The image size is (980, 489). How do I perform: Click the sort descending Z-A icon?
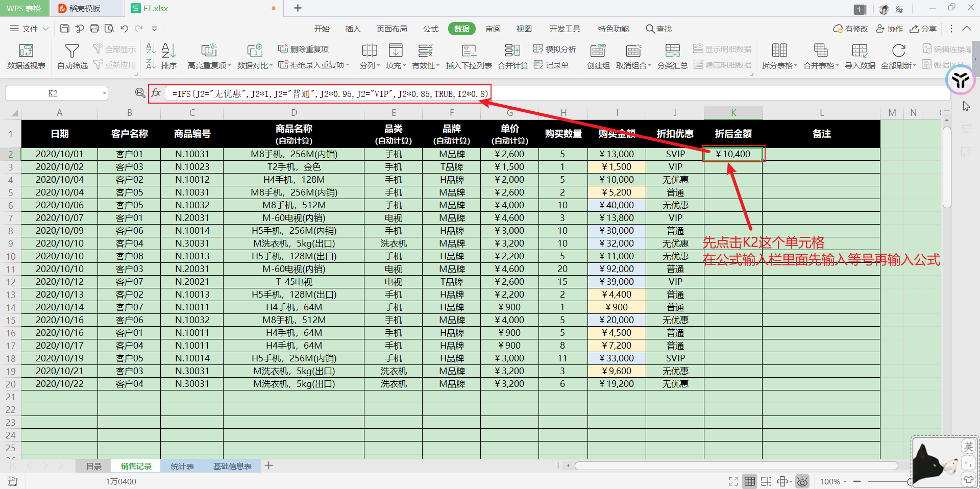[x=151, y=64]
